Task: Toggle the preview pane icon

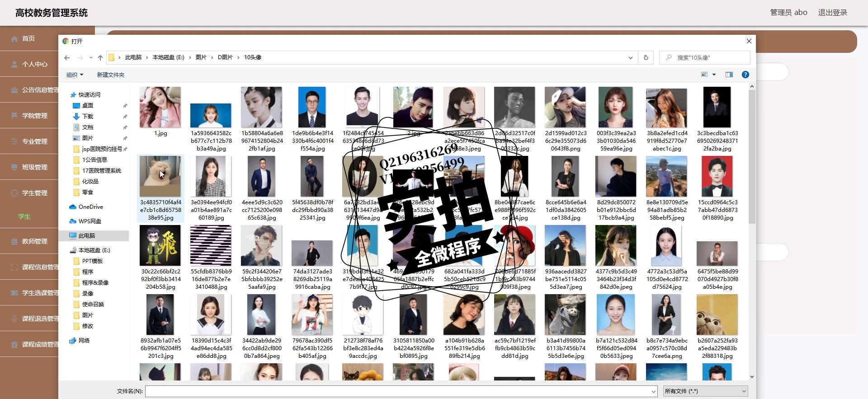Action: 729,75
